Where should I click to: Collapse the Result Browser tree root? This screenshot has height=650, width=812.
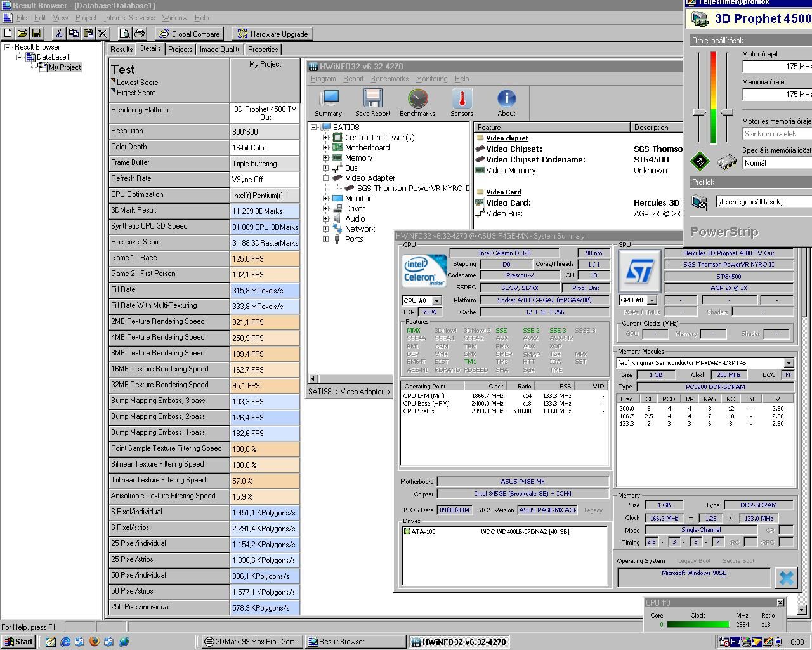(x=8, y=47)
